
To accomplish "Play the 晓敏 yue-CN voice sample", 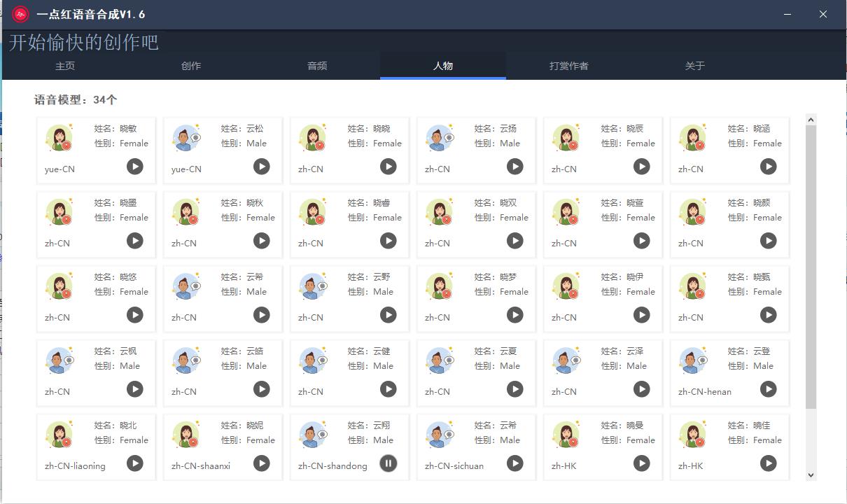I will [x=135, y=167].
